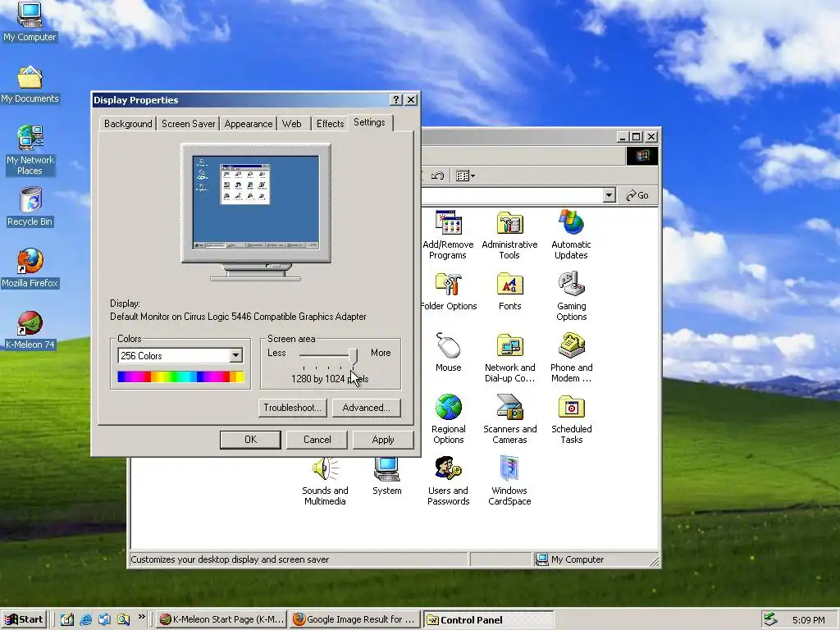The height and width of the screenshot is (630, 840).
Task: Click the Troubleshoot button
Action: [293, 408]
